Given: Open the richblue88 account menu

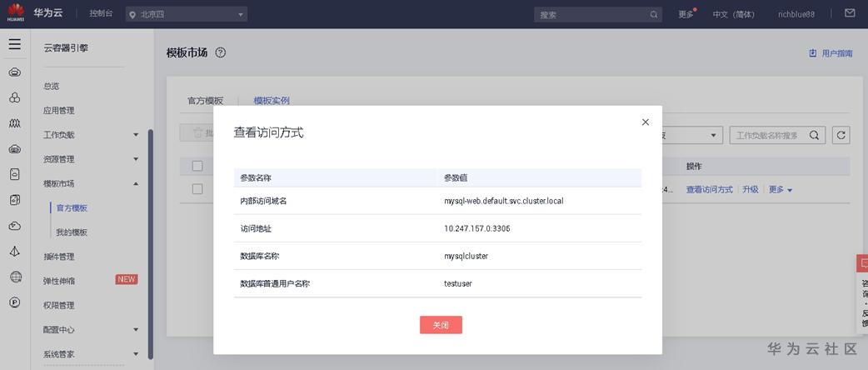Looking at the screenshot, I should (x=796, y=15).
